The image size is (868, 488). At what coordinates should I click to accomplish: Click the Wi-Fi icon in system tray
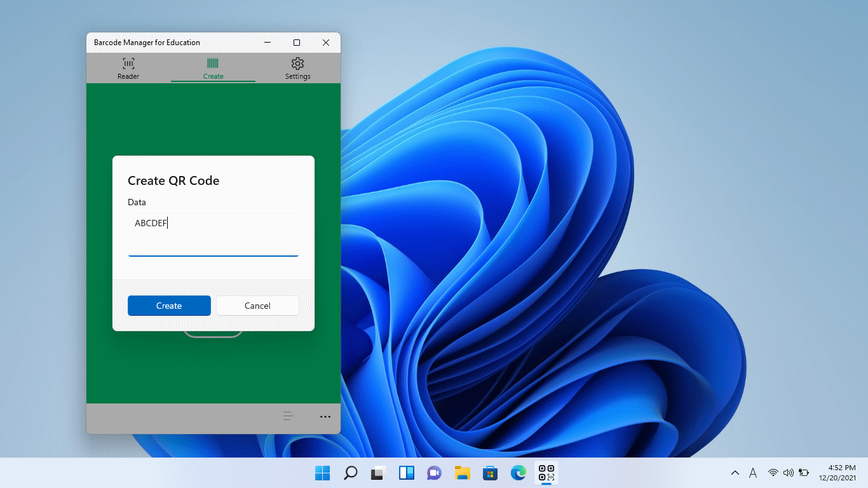[x=773, y=473]
